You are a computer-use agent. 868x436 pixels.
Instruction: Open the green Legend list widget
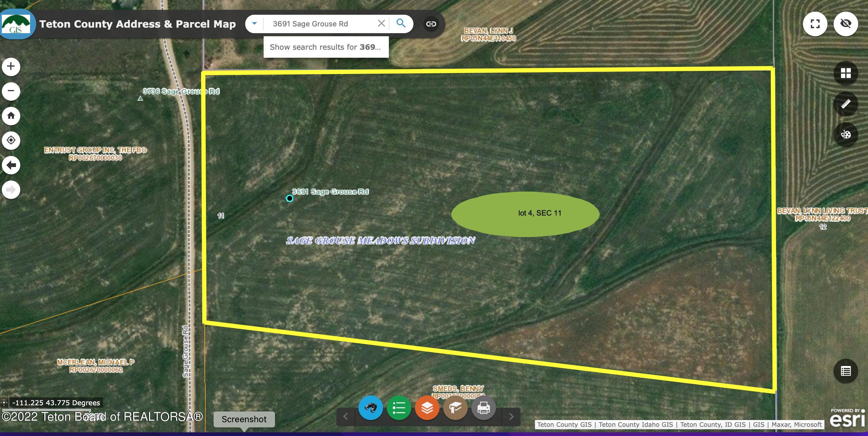coord(399,408)
